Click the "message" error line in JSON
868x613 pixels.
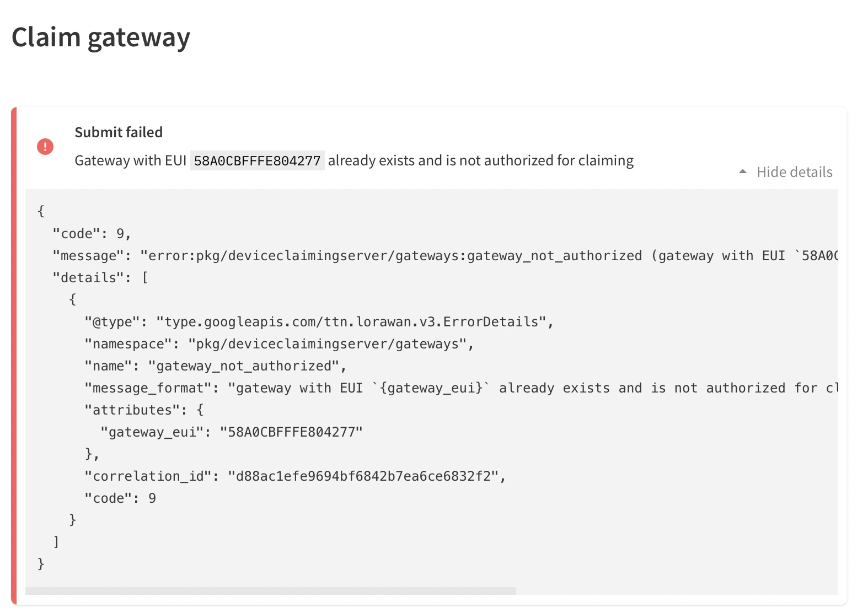[x=445, y=256]
